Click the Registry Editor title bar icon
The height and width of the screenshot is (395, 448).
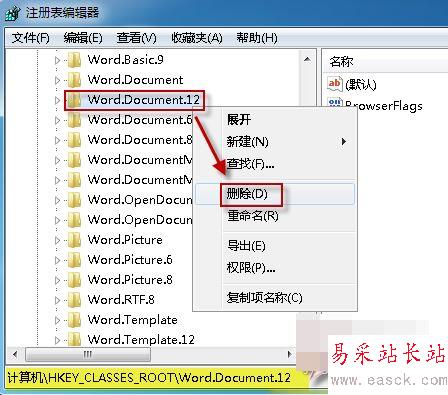click(12, 13)
